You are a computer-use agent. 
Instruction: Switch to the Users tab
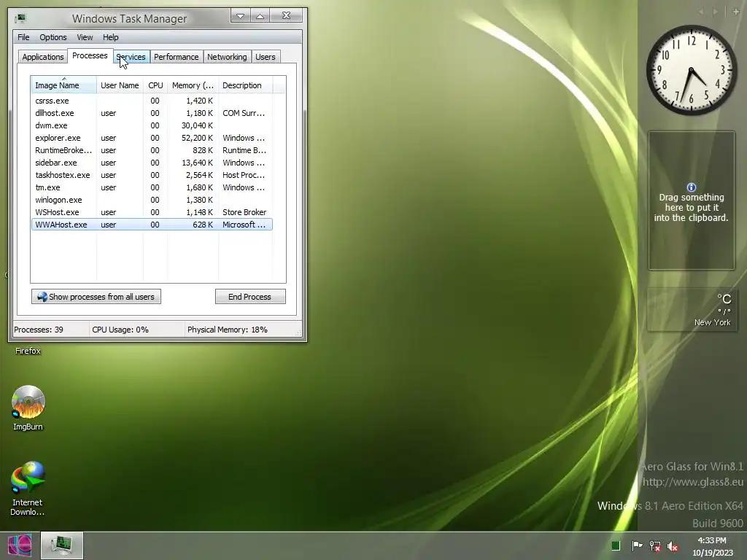(266, 57)
